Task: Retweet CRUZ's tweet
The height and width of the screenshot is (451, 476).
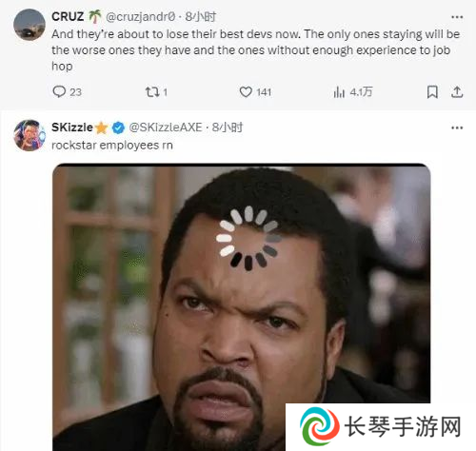Action: pyautogui.click(x=156, y=92)
